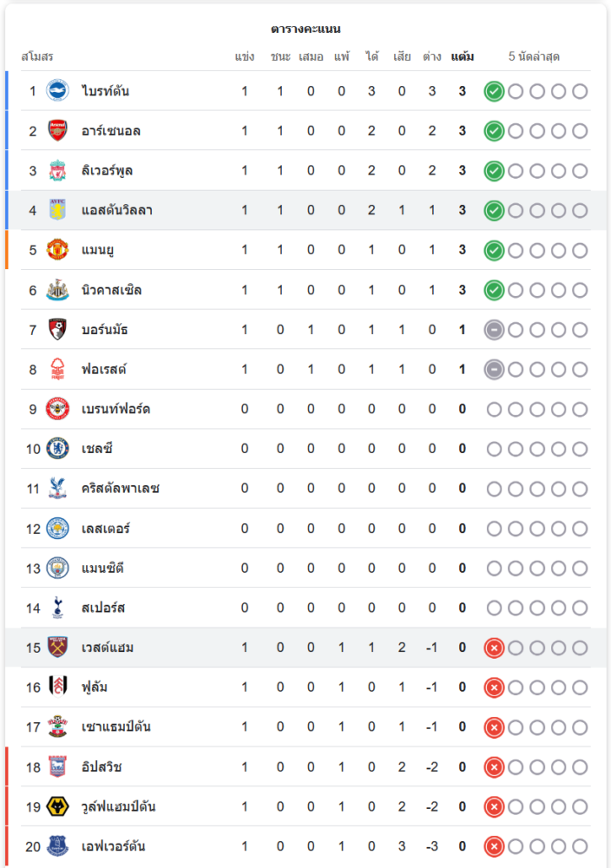Open the นิวคาสเซิล team link
Viewport: 611px width, 868px height.
(x=112, y=290)
